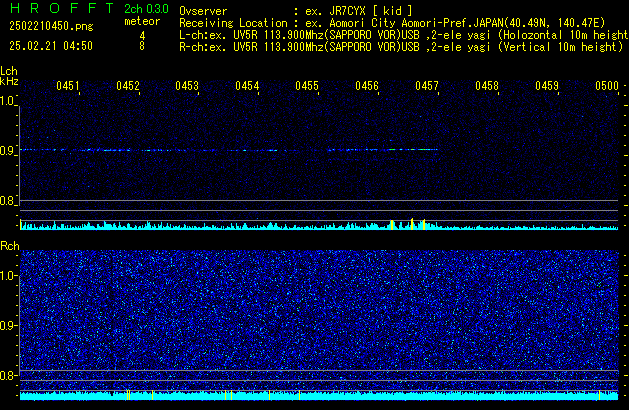The image size is (629, 410).
Task: Select the 0452 time tick label
Action: [128, 86]
